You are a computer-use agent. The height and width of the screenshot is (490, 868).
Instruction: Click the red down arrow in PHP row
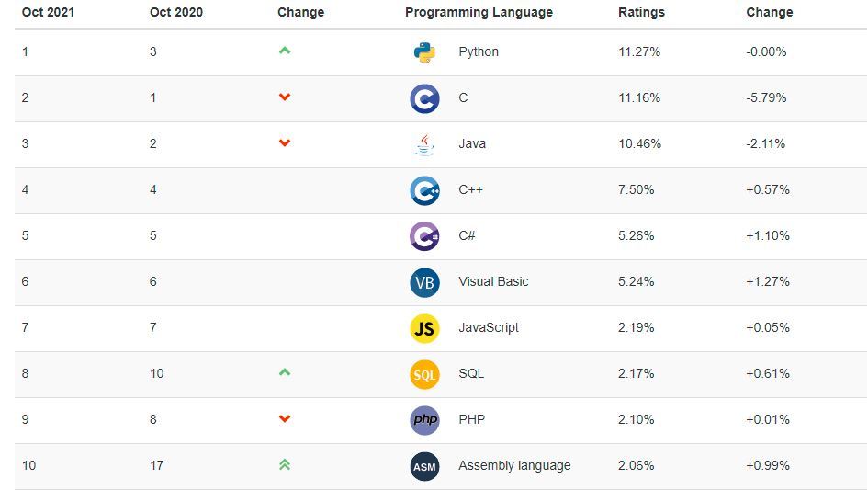[x=285, y=419]
